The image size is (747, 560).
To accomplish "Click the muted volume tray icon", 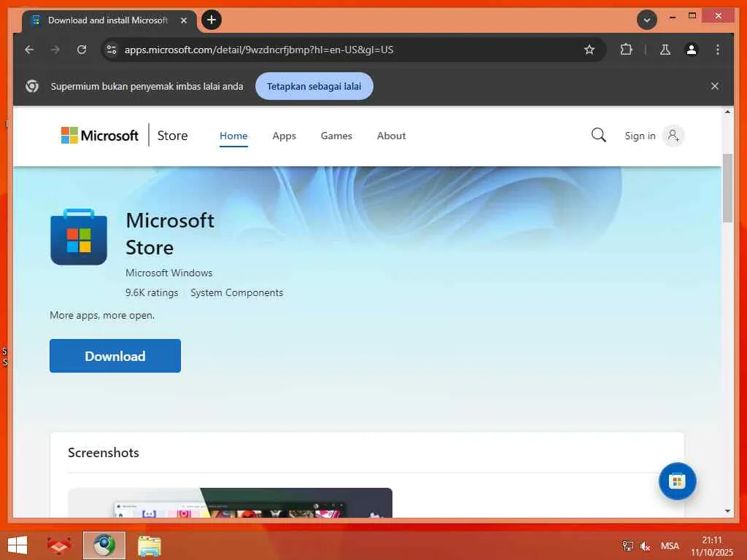I will (645, 546).
